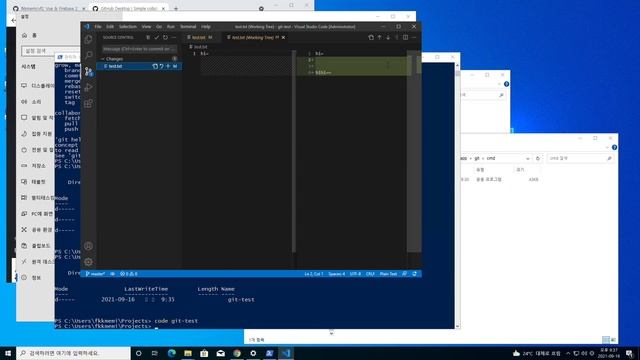Click the refresh icon in Source Control header
This screenshot has height=360, width=640.
pos(165,38)
